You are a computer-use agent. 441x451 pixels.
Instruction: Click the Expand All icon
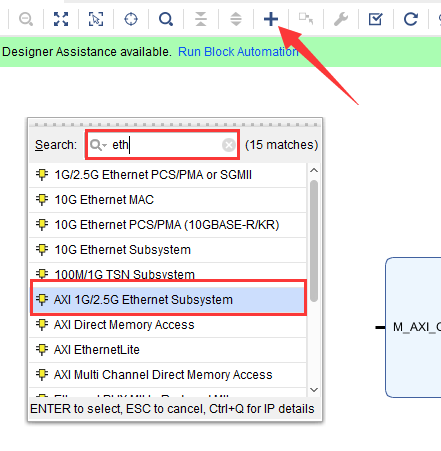[x=236, y=19]
